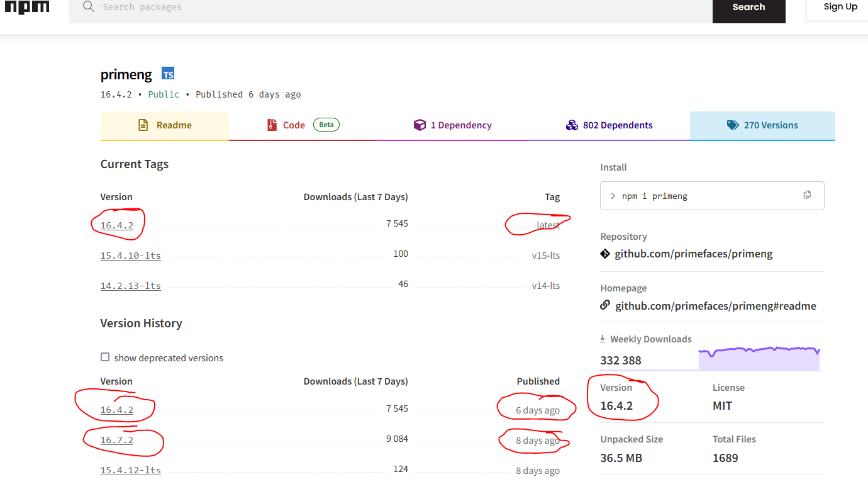This screenshot has width=868, height=484.
Task: Click the Readme file icon
Action: 143,125
